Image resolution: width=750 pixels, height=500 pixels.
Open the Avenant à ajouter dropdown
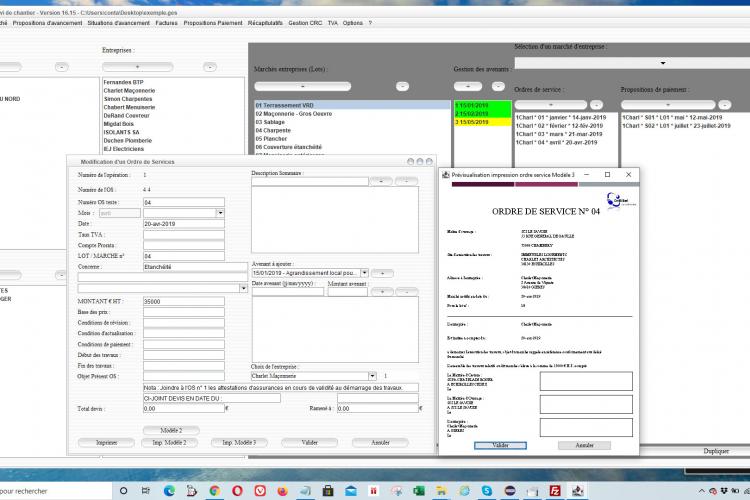coord(364,273)
